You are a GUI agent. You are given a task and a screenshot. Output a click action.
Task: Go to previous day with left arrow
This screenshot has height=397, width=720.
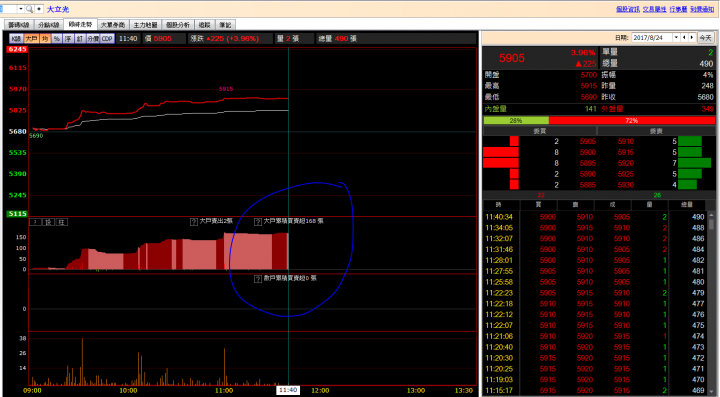(x=684, y=38)
